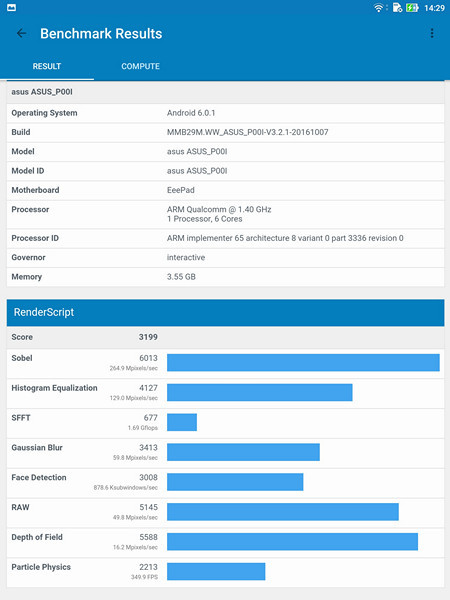Screen dimensions: 450x600
Task: Tap the Sobel result bar
Action: (303, 362)
